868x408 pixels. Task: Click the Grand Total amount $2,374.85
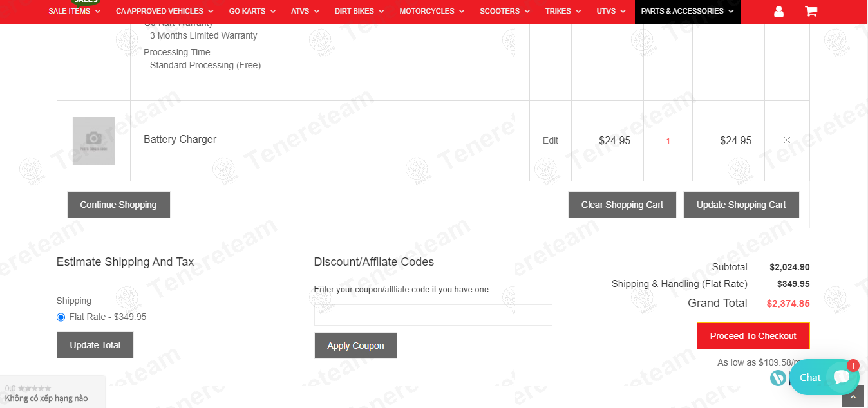pos(788,304)
